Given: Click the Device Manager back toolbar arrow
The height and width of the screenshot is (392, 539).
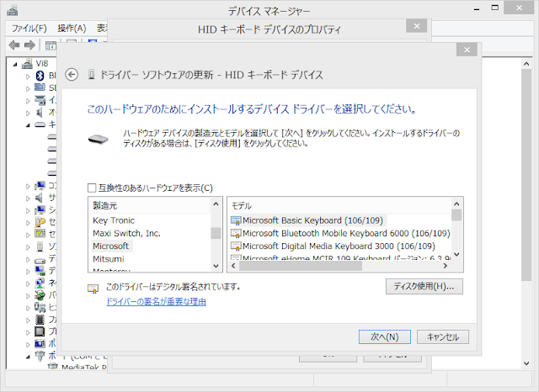Looking at the screenshot, I should coord(14,45).
